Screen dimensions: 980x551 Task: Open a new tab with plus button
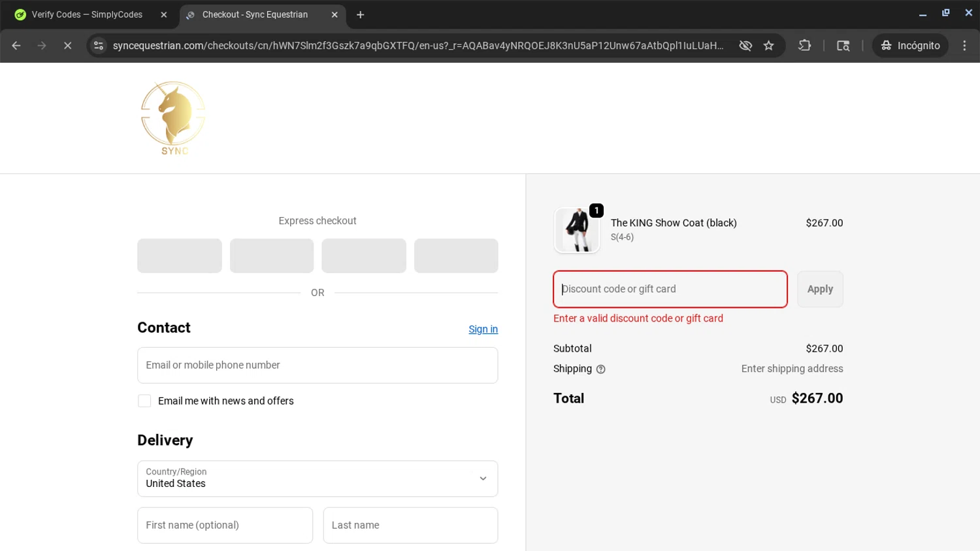360,14
